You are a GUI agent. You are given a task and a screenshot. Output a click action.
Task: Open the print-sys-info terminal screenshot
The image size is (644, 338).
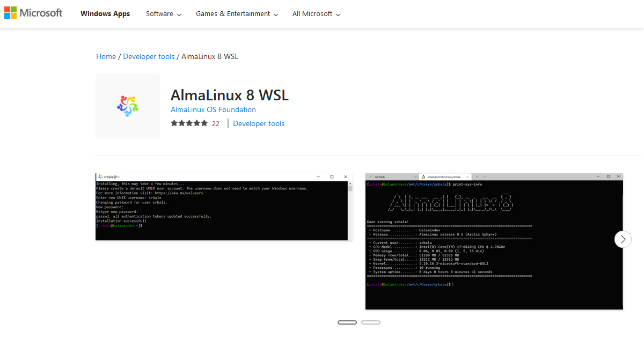(494, 241)
